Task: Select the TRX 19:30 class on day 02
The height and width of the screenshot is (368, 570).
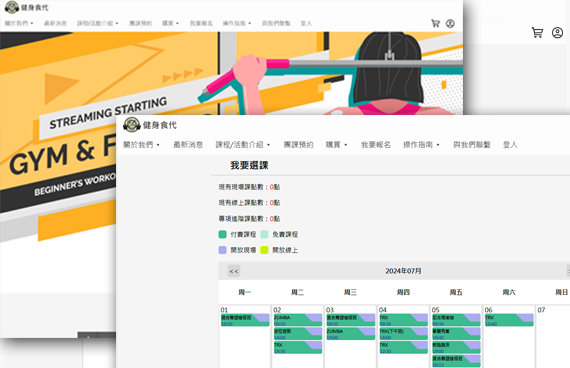Action: coord(298,348)
